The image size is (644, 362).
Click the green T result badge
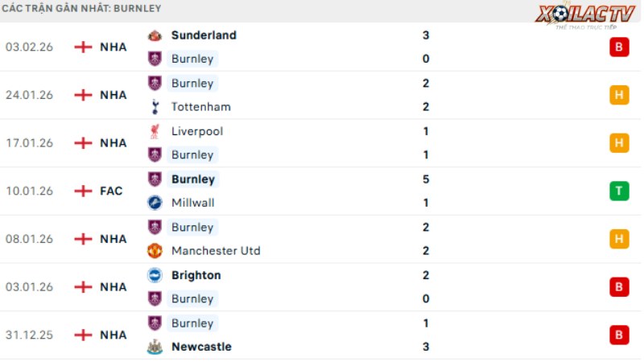pyautogui.click(x=619, y=191)
